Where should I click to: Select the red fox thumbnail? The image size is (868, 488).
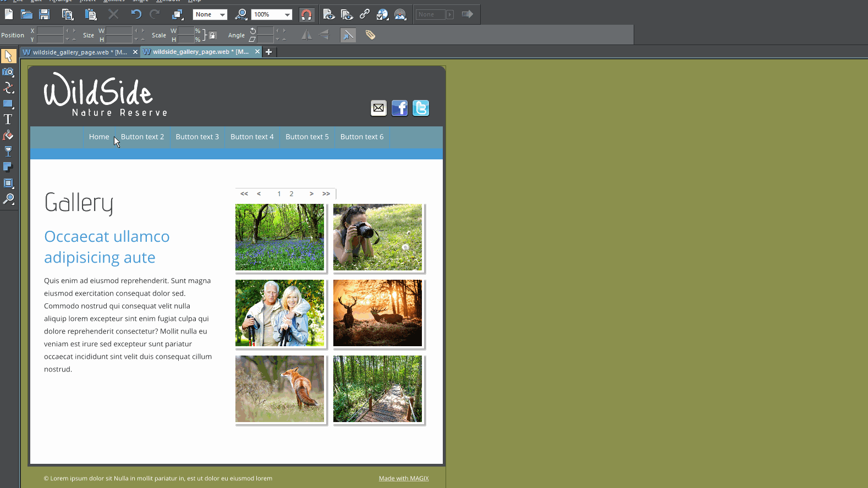tap(280, 389)
